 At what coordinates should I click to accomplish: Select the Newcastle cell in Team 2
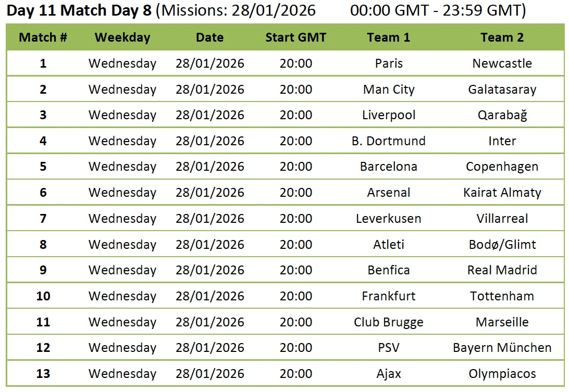(502, 64)
